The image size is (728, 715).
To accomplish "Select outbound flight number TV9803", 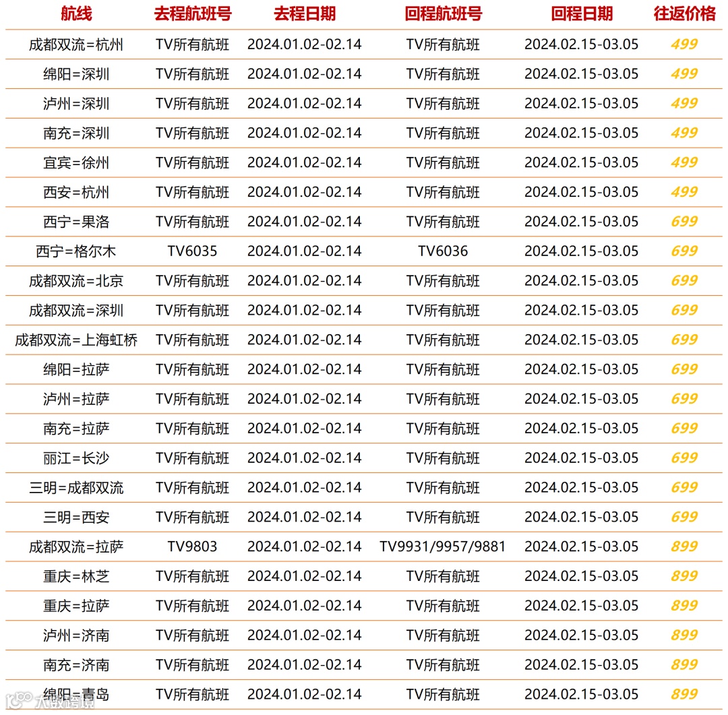I will coord(192,547).
